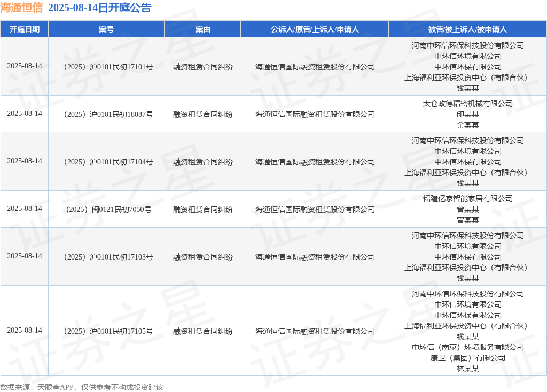Click the 案号 column header
Image resolution: width=547 pixels, height=392 pixels.
pos(106,29)
